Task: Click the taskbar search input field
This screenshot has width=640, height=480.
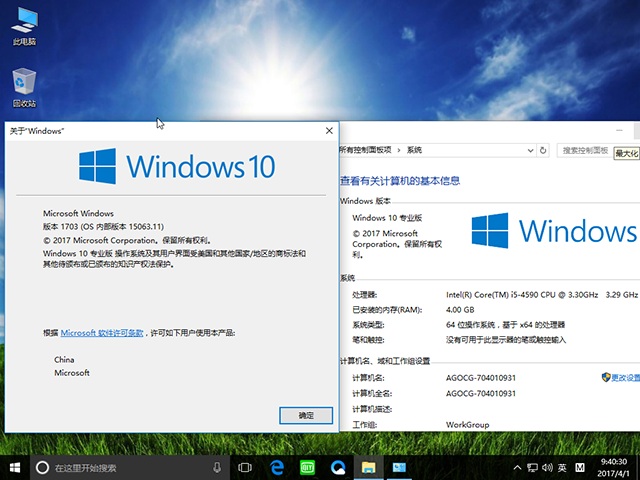Action: point(130,467)
